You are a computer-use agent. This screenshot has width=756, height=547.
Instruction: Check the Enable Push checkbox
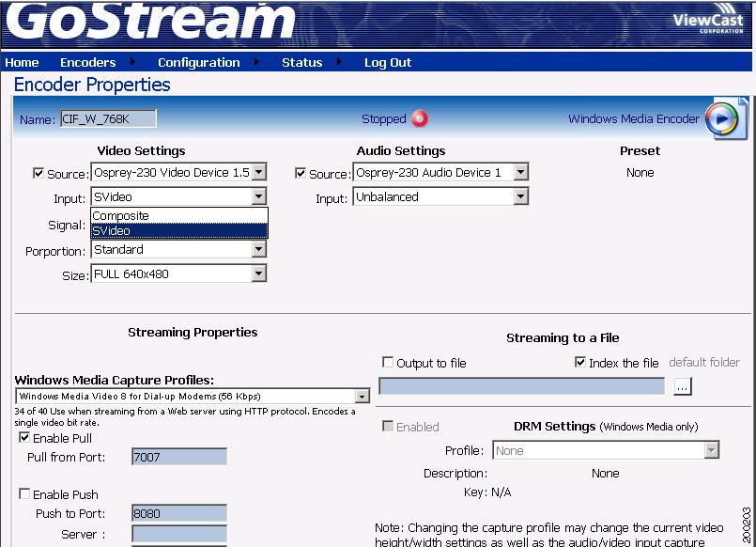pyautogui.click(x=24, y=493)
